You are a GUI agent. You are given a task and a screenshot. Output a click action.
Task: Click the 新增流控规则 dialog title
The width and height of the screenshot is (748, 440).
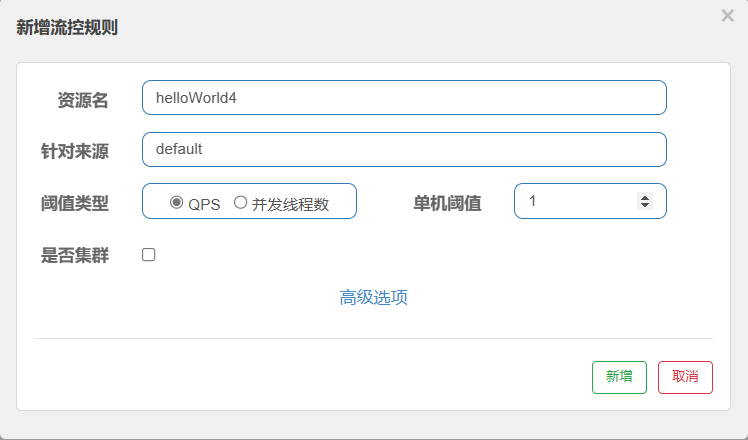67,27
